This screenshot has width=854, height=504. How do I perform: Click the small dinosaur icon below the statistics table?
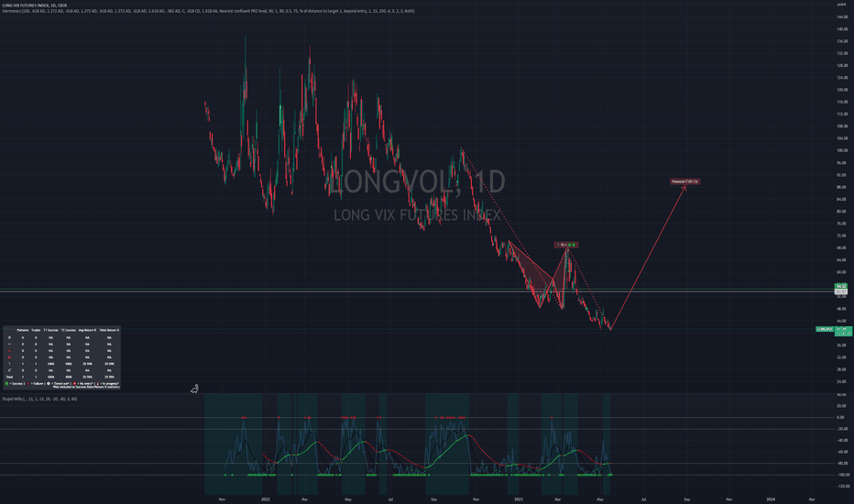[194, 389]
